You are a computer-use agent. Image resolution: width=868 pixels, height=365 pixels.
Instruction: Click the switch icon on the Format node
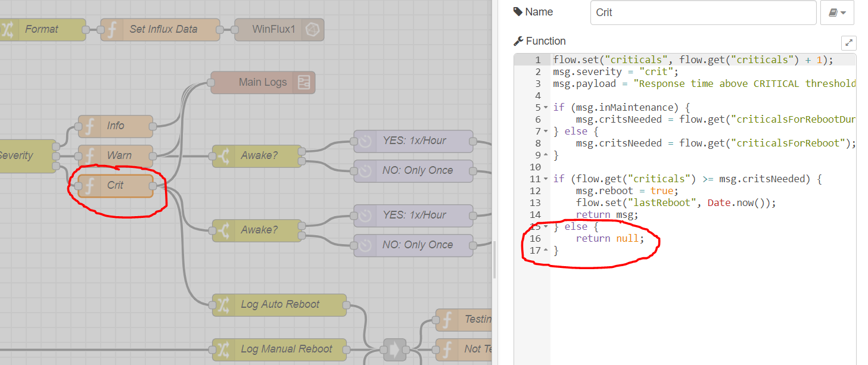tap(9, 29)
